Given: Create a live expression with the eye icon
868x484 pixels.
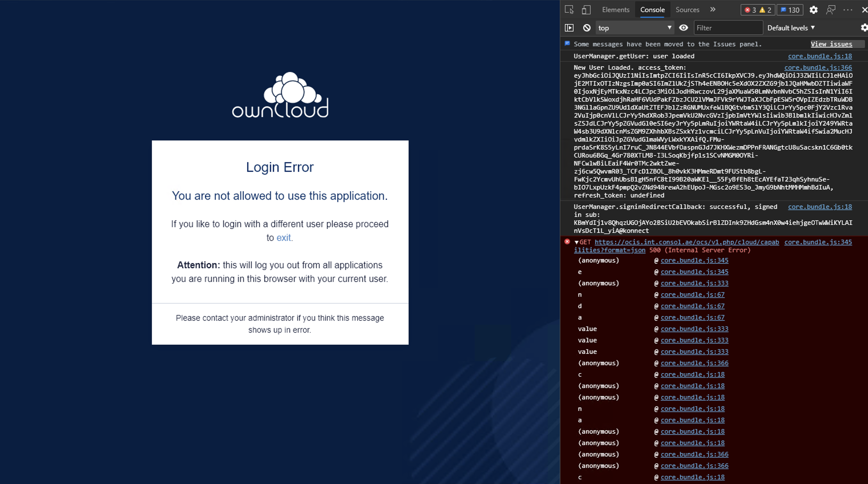Looking at the screenshot, I should tap(683, 28).
